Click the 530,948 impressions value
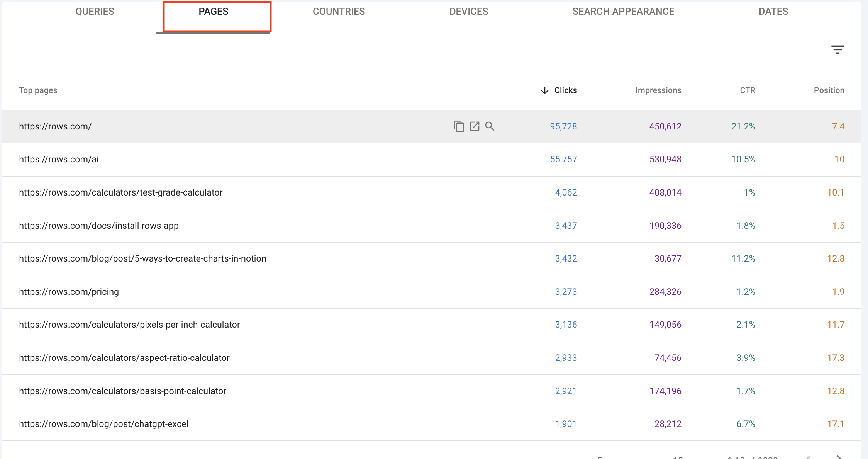The height and width of the screenshot is (459, 868). 665,159
